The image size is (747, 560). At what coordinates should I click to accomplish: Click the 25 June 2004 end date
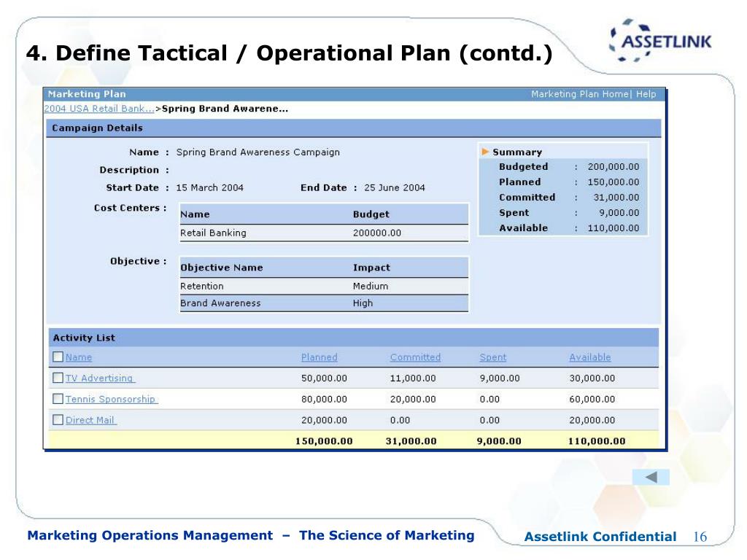pos(395,187)
